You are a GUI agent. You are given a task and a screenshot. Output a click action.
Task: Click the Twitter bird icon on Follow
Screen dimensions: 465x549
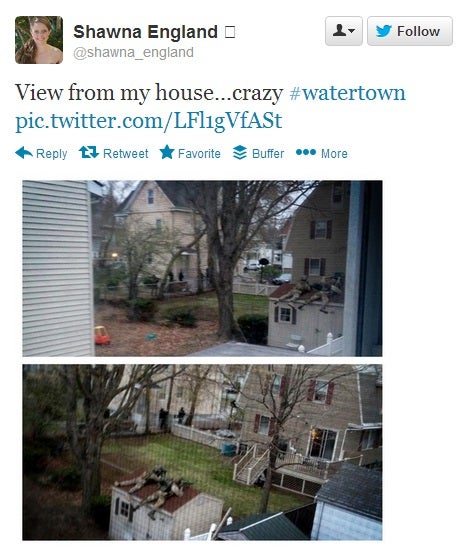[383, 31]
